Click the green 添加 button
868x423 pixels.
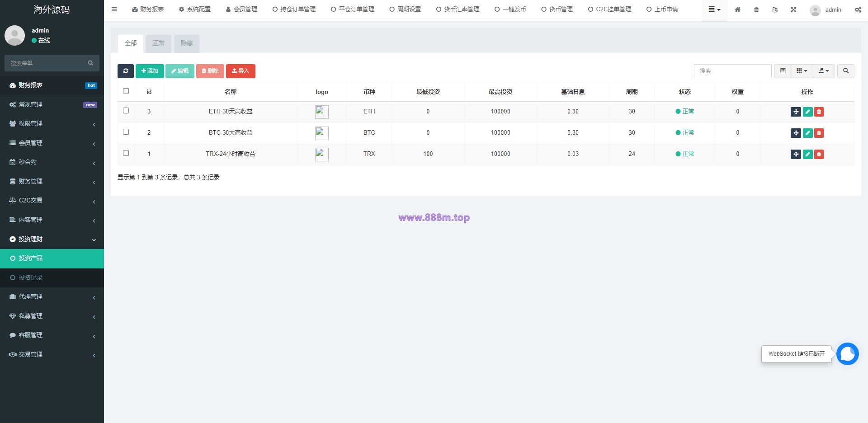(x=150, y=71)
